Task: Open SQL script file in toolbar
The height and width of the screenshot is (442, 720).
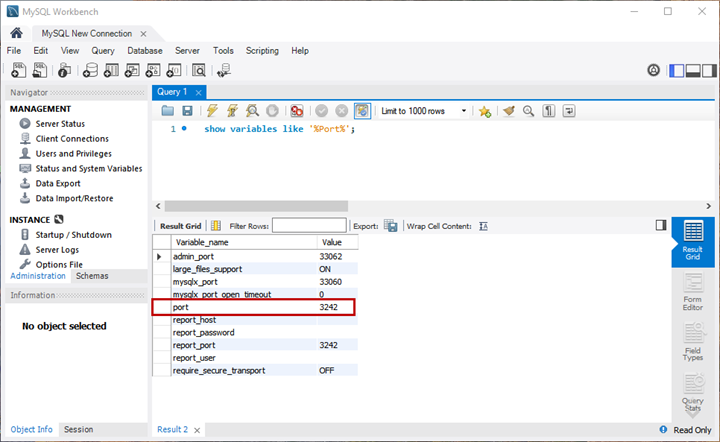Action: pyautogui.click(x=40, y=70)
